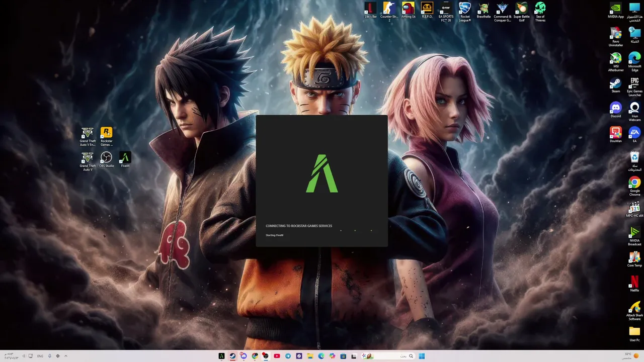Launch Counter-Strike 2 from the desktop
This screenshot has width=644, height=362.
[x=389, y=12]
